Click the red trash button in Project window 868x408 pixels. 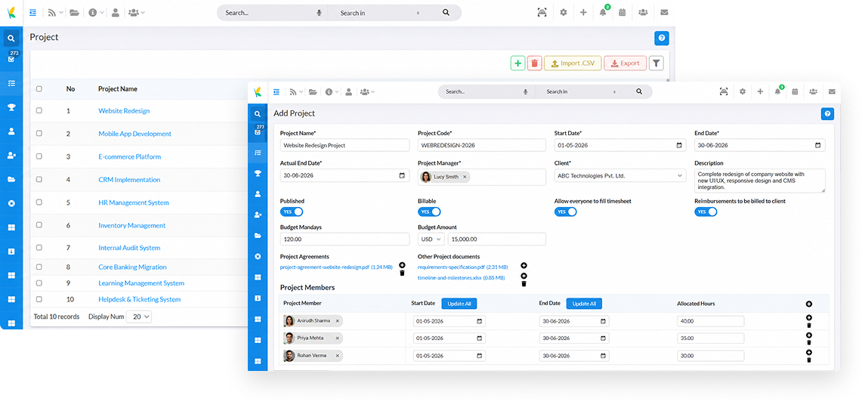[534, 63]
